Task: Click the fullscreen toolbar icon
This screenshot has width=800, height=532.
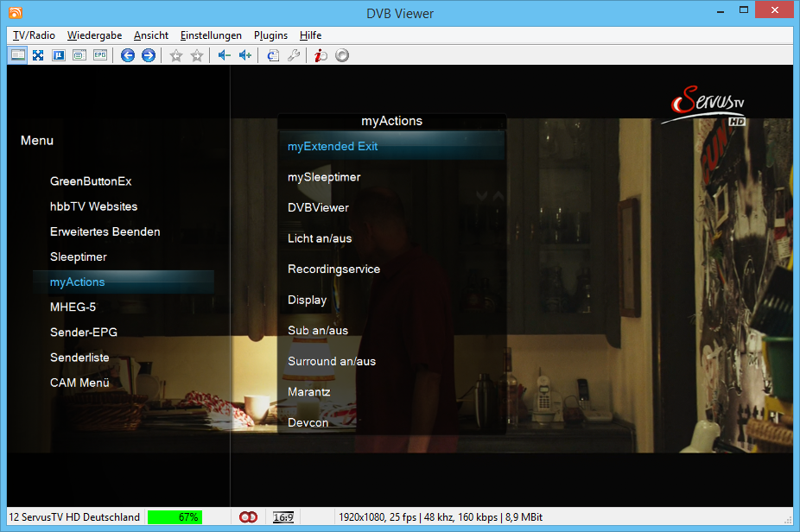Action: coord(38,55)
